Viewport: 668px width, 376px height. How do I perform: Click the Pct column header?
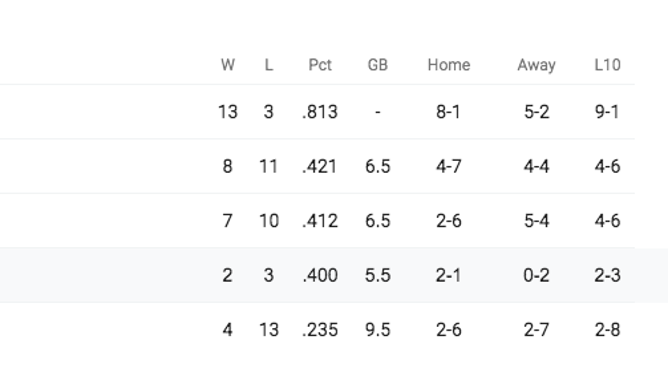[x=320, y=65]
